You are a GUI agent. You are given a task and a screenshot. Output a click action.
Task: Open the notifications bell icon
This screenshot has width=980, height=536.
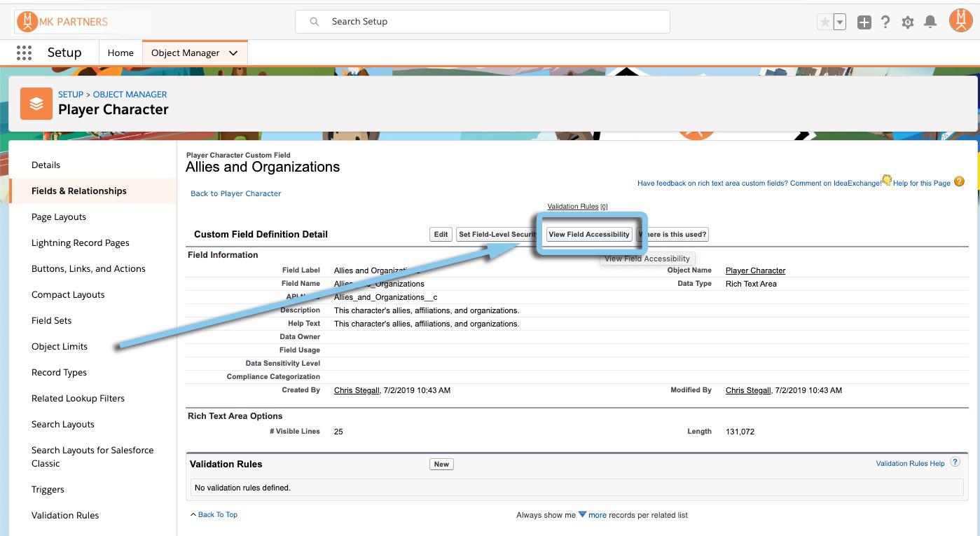[930, 22]
